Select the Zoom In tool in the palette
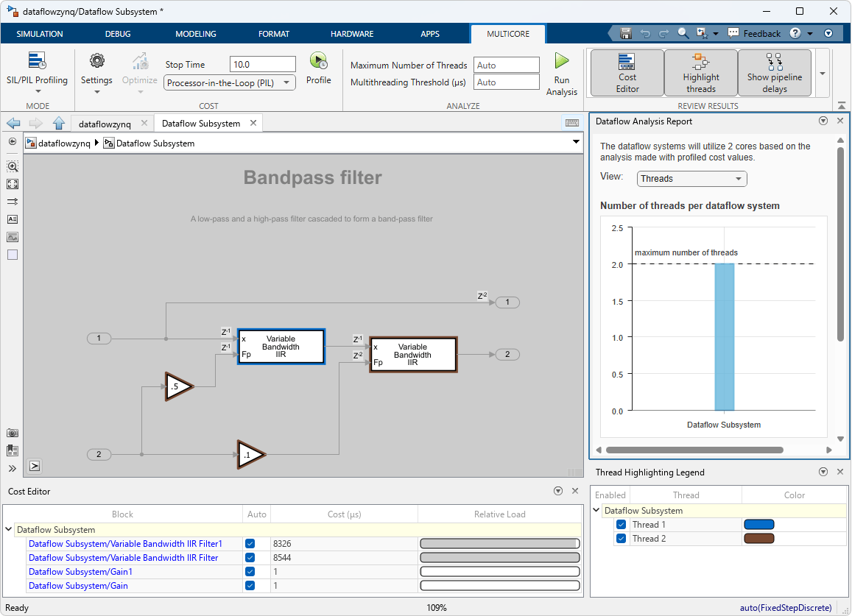852x616 pixels. click(13, 166)
